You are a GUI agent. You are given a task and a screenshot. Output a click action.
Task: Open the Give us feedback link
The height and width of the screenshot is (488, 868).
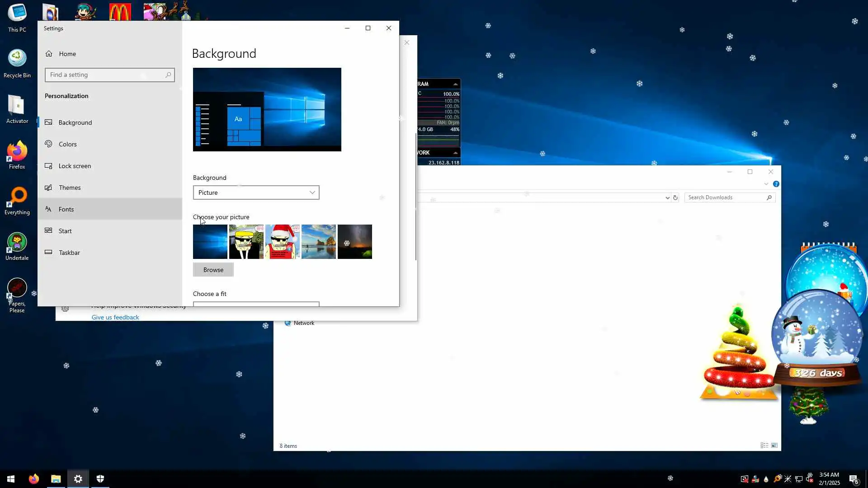point(115,317)
